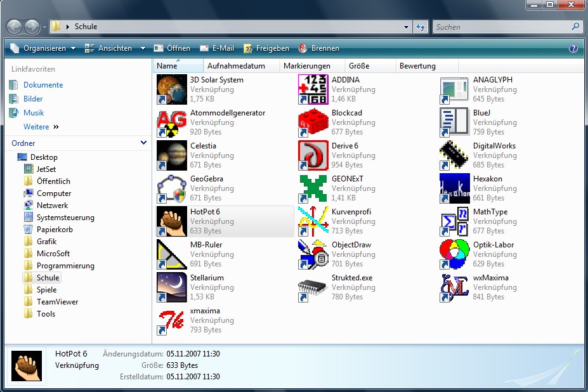Click the Öffnen toolbar button
Image resolution: width=588 pixels, height=392 pixels.
click(x=172, y=48)
